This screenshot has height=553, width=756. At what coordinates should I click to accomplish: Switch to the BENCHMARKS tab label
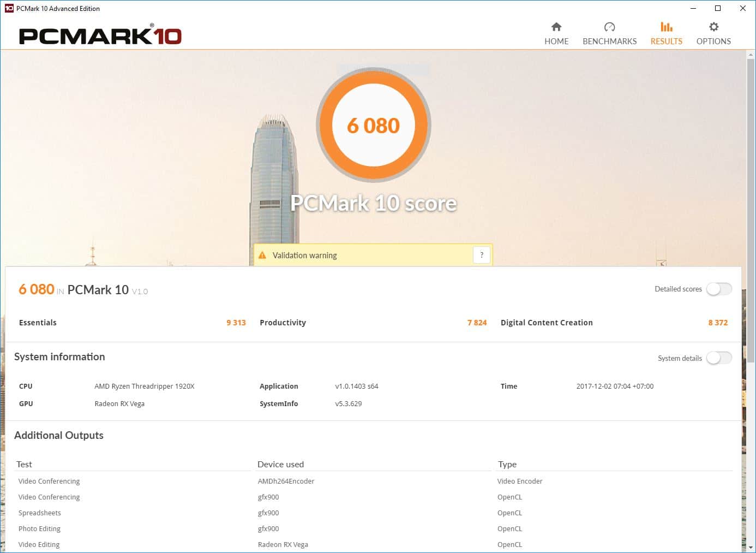click(609, 41)
